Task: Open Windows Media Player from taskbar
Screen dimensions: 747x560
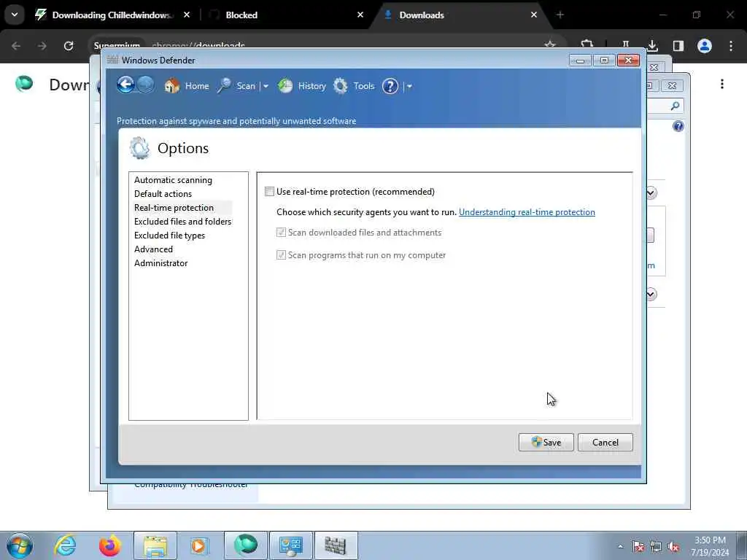Action: [x=199, y=545]
